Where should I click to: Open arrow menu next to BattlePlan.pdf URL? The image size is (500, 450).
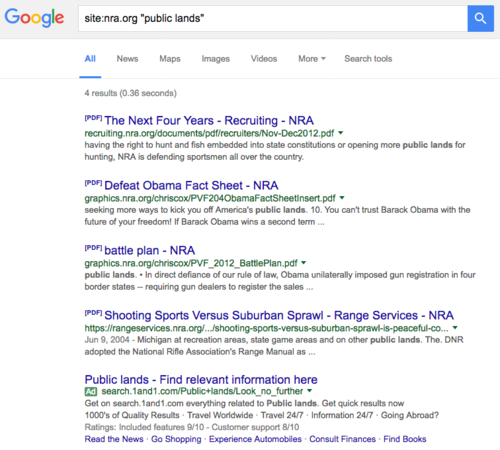click(304, 263)
